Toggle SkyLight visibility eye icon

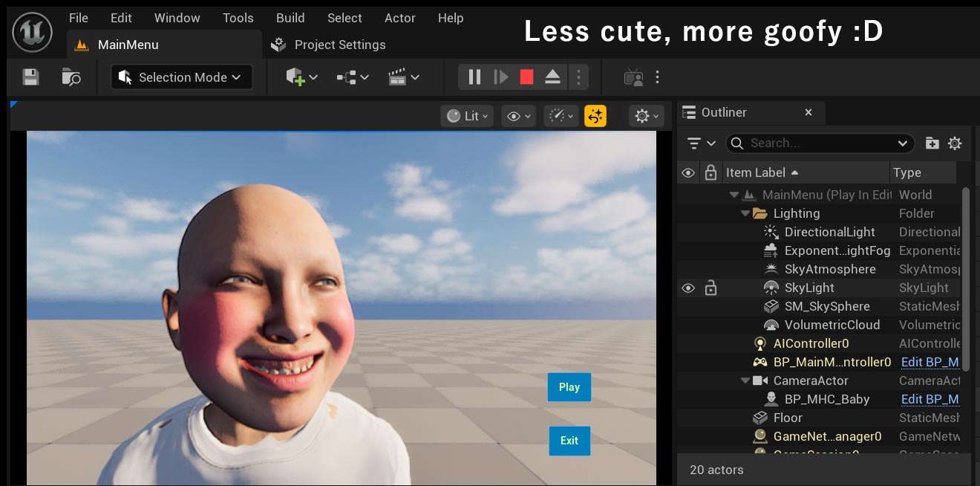coord(688,288)
